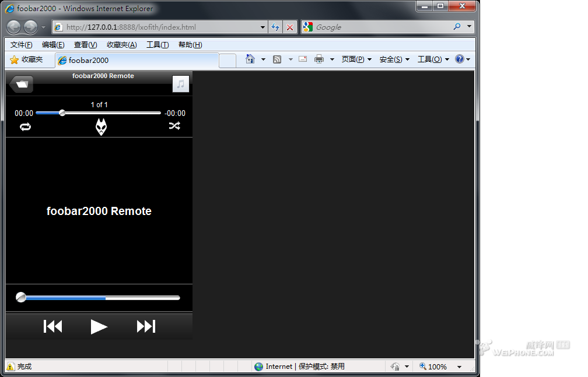Go forward with the browser Forward arrow
Viewport: 588px width, 377px height.
(x=31, y=27)
